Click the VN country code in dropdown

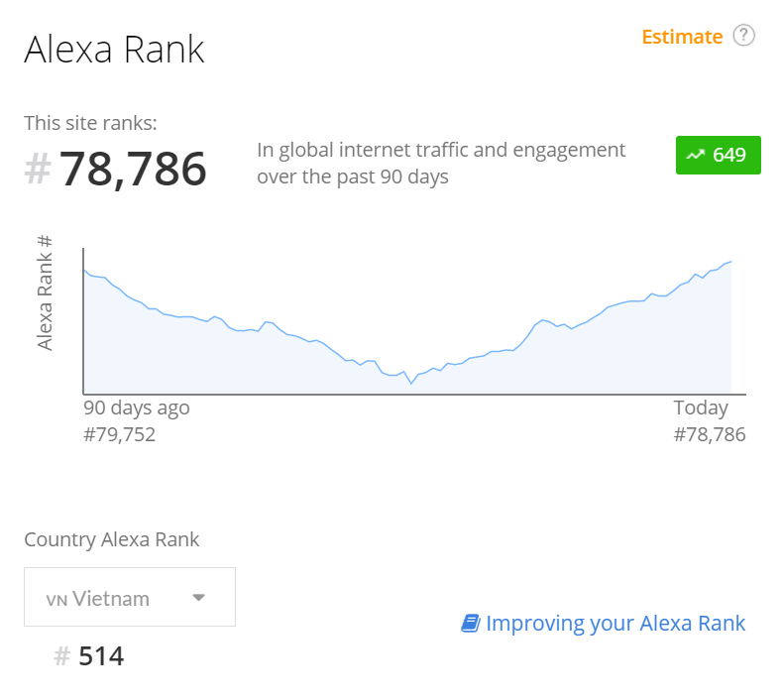56,600
